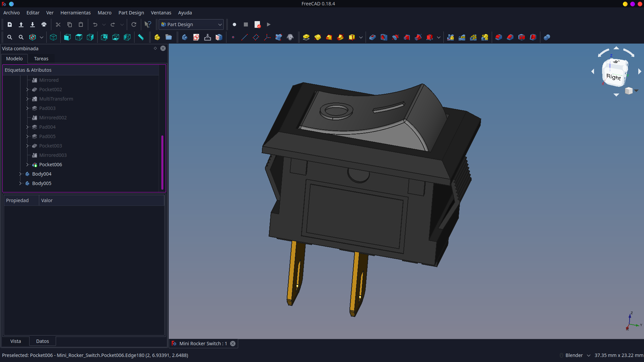Click the model tree vertical scrollbar
The image size is (644, 362).
pyautogui.click(x=162, y=162)
